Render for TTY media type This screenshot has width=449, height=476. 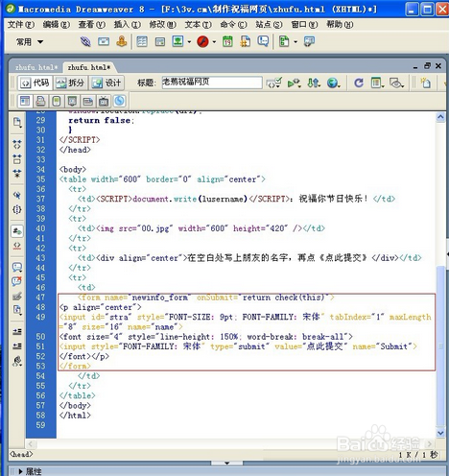[87, 102]
